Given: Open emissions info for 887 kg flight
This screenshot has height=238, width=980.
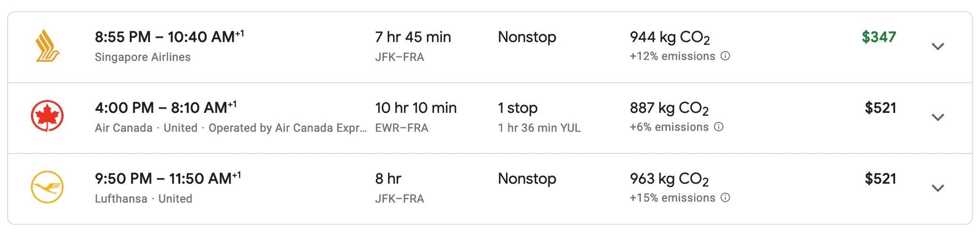Looking at the screenshot, I should [719, 127].
